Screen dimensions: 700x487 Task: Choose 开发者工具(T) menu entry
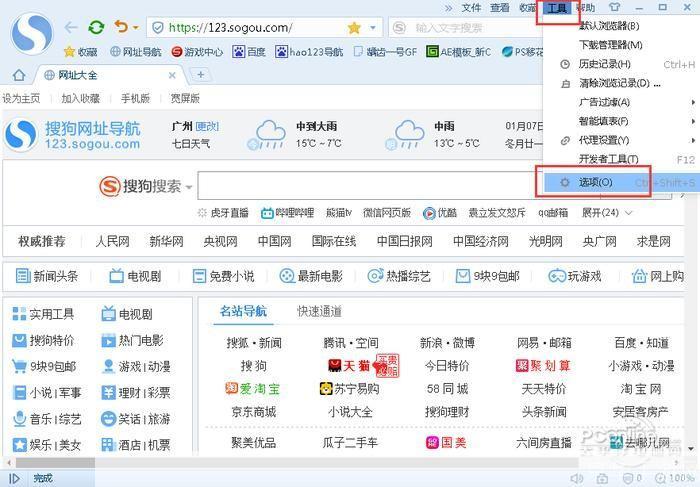(x=621, y=159)
